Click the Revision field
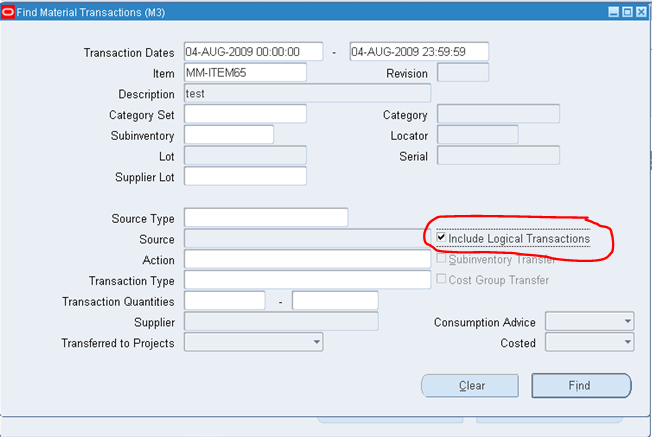652x437 pixels. [x=463, y=72]
